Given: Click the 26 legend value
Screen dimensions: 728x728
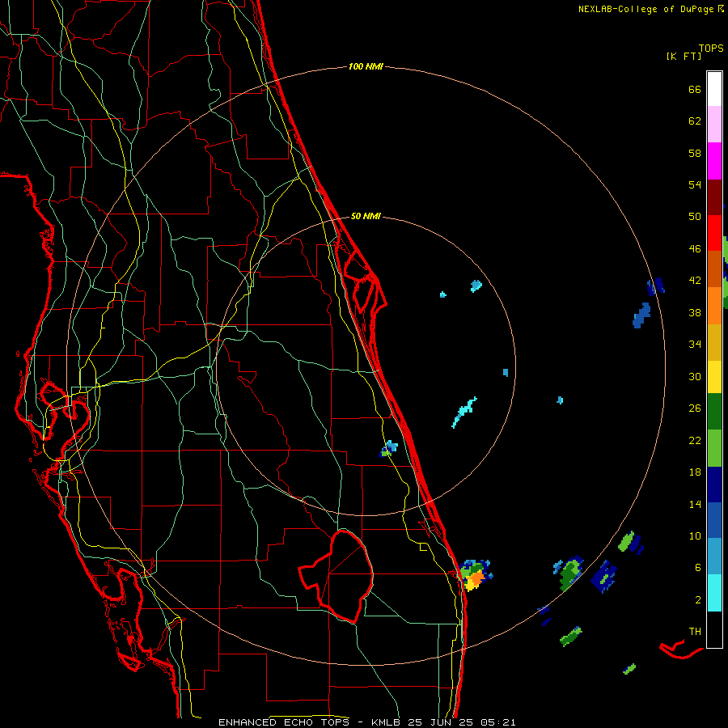Looking at the screenshot, I should point(695,408).
